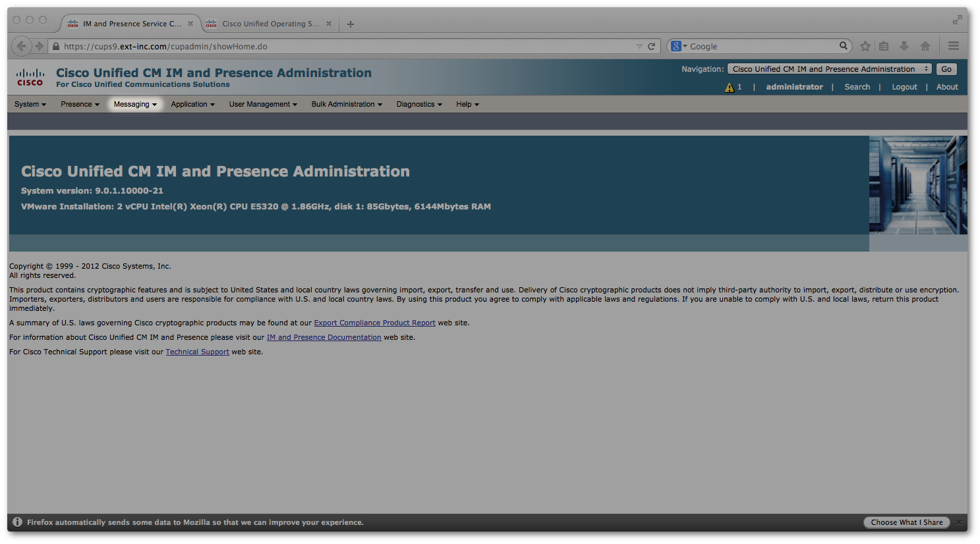Viewport: 980px width, 544px height.
Task: Open the Presence menu
Action: [80, 104]
